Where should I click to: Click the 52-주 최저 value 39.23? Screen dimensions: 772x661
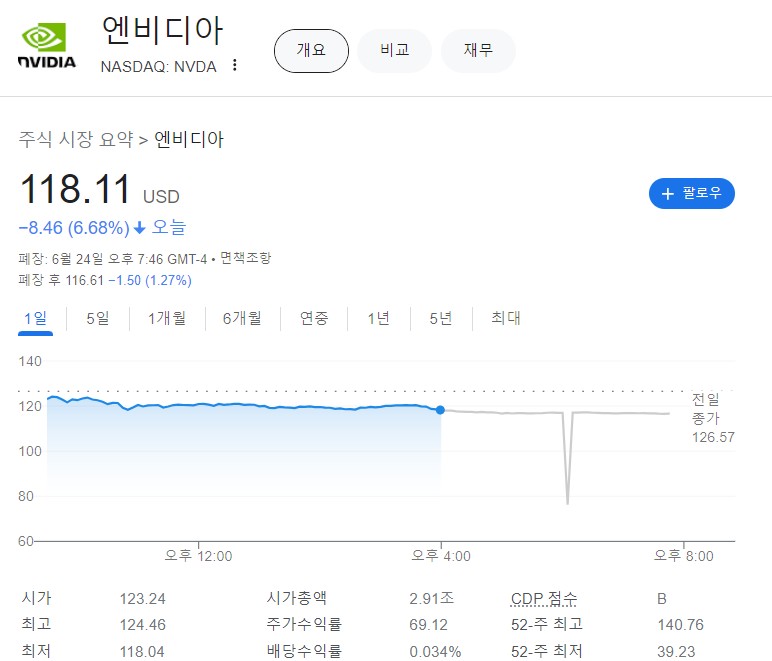(x=676, y=652)
